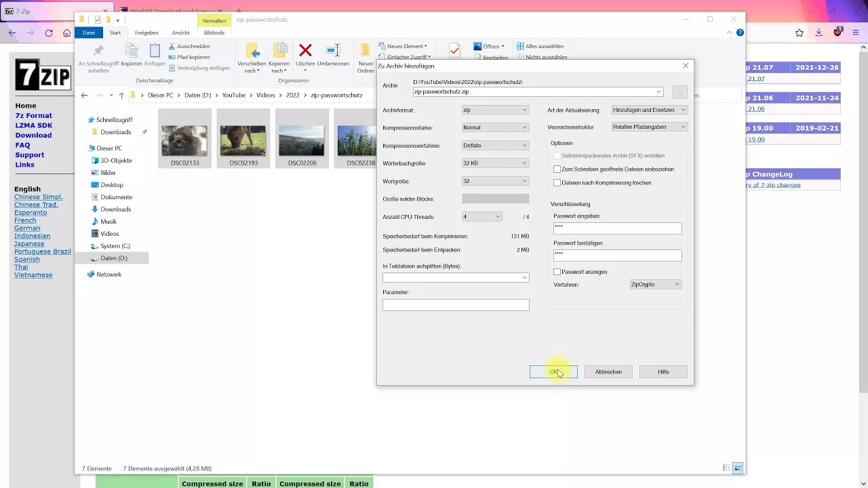The image size is (868, 488).
Task: Tick Zum Schreiben geöffnete Dateien einbeziehen
Action: coord(557,169)
